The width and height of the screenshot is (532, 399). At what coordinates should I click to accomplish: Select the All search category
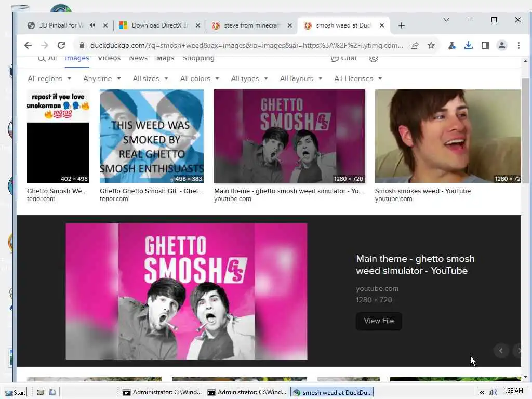47,58
